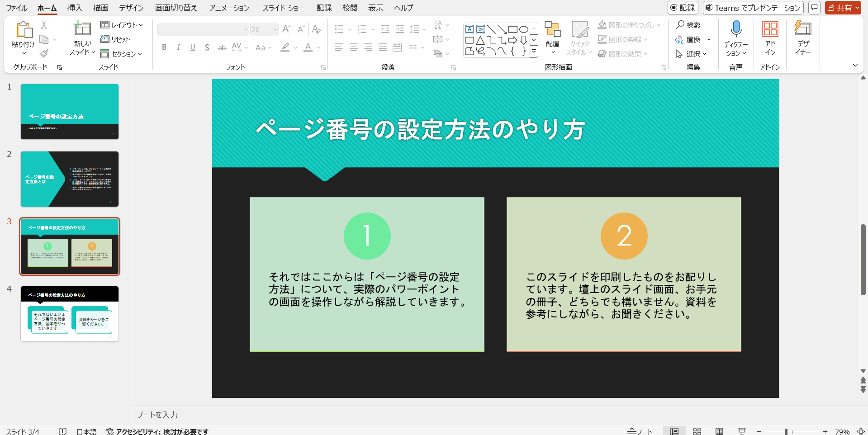Start slideshow from the status bar
This screenshot has height=435, width=868.
pyautogui.click(x=742, y=431)
